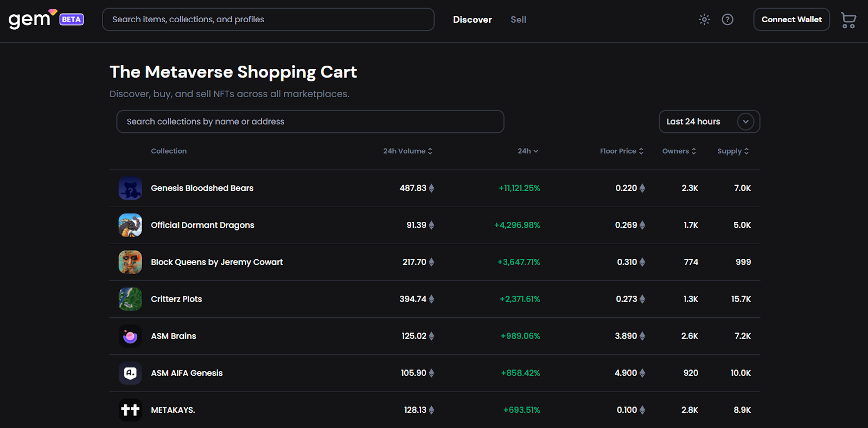Toggle the light/dark theme sun icon
Viewport: 868px width, 428px height.
click(x=704, y=20)
